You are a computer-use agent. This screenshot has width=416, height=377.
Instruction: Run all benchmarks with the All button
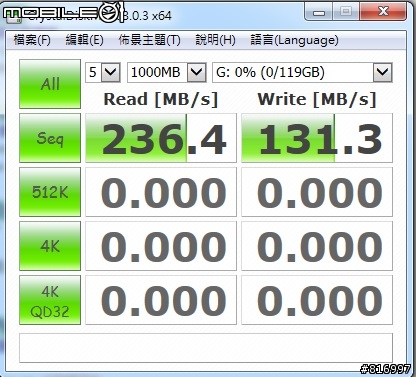click(50, 84)
